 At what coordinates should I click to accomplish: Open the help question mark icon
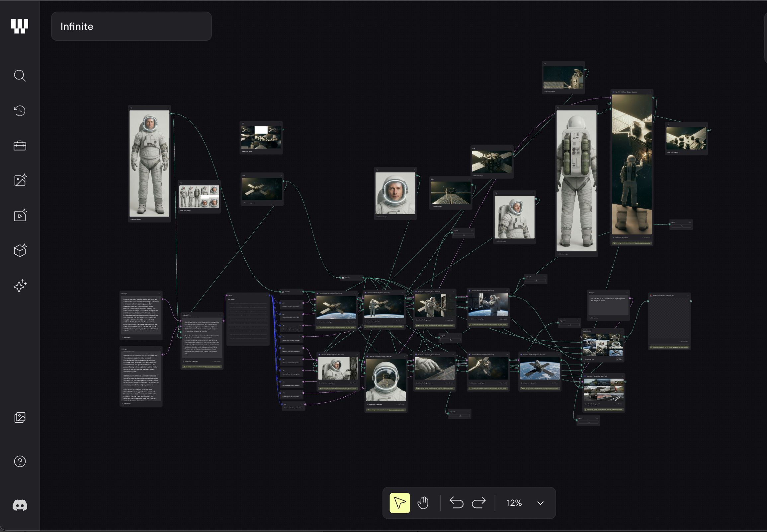point(20,461)
